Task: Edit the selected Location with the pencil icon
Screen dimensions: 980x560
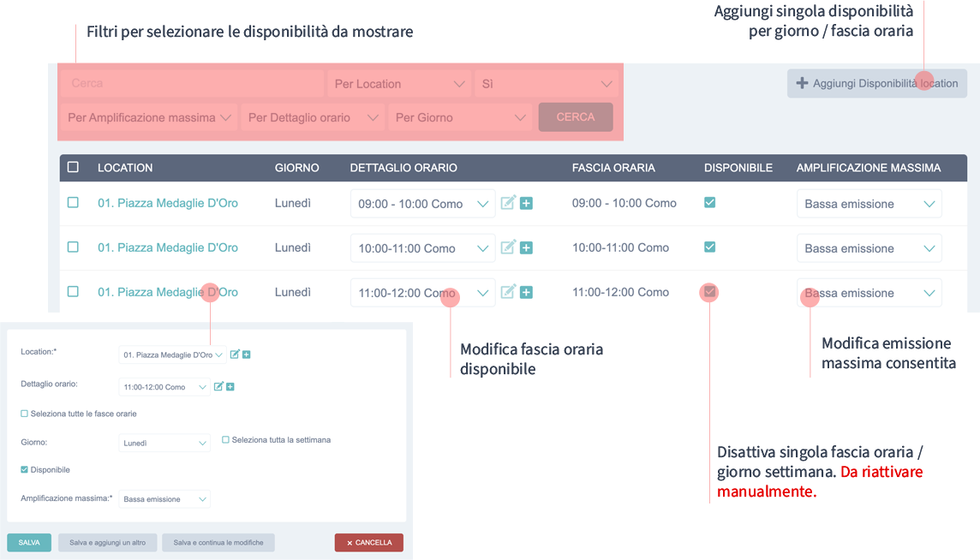Action: pyautogui.click(x=235, y=354)
